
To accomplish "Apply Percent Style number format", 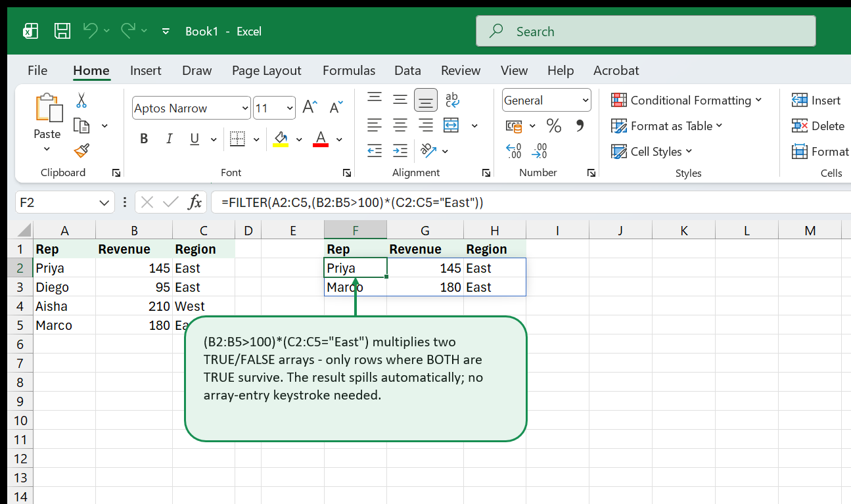I will click(x=554, y=126).
